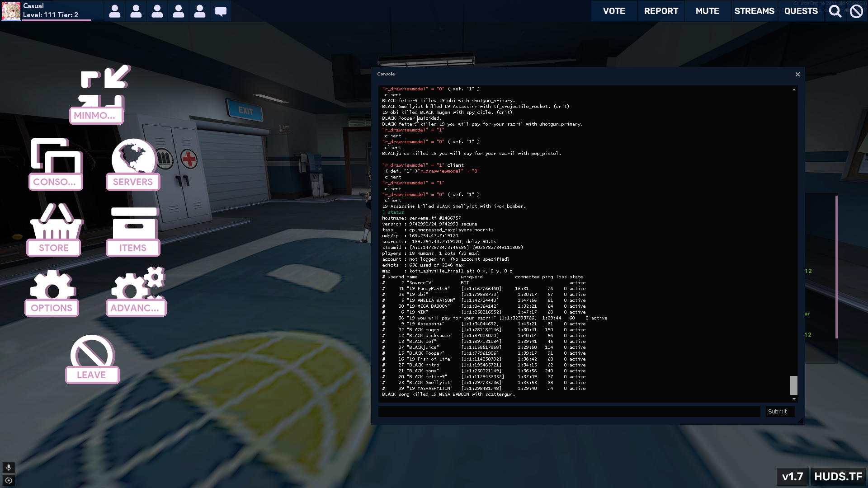
Task: Open the VOTE menu
Action: pos(614,11)
